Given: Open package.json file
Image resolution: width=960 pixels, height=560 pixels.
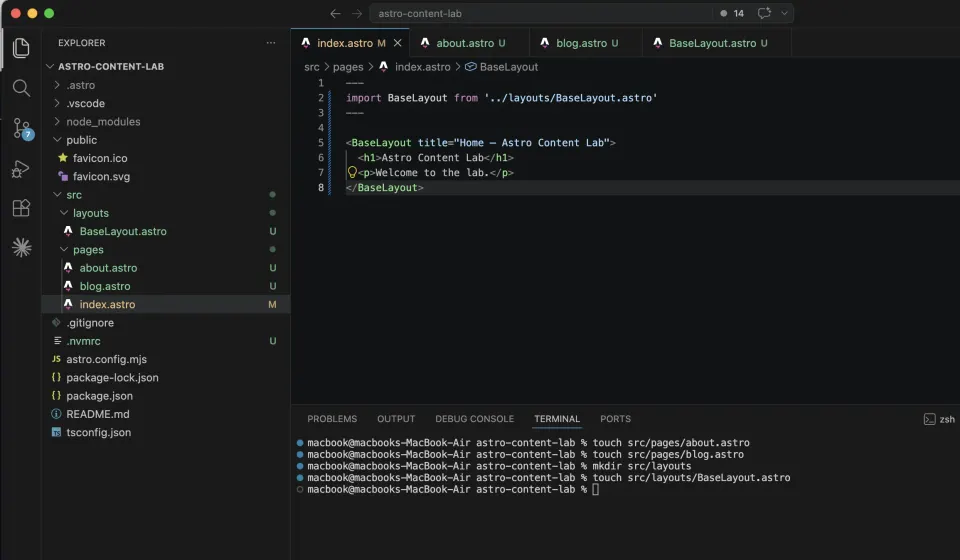Looking at the screenshot, I should [x=99, y=396].
